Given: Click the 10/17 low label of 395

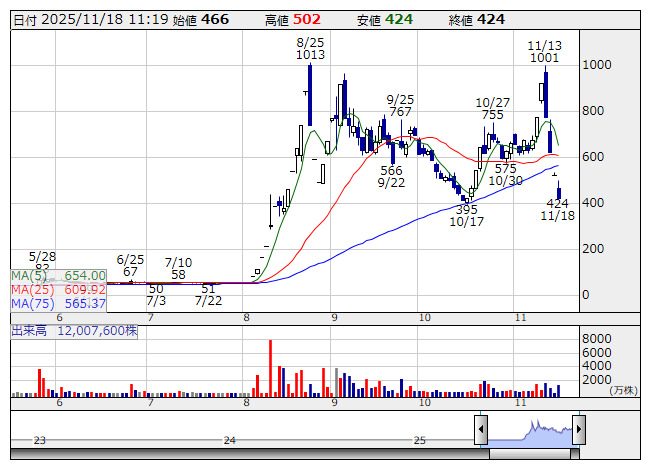Looking at the screenshot, I should [467, 216].
